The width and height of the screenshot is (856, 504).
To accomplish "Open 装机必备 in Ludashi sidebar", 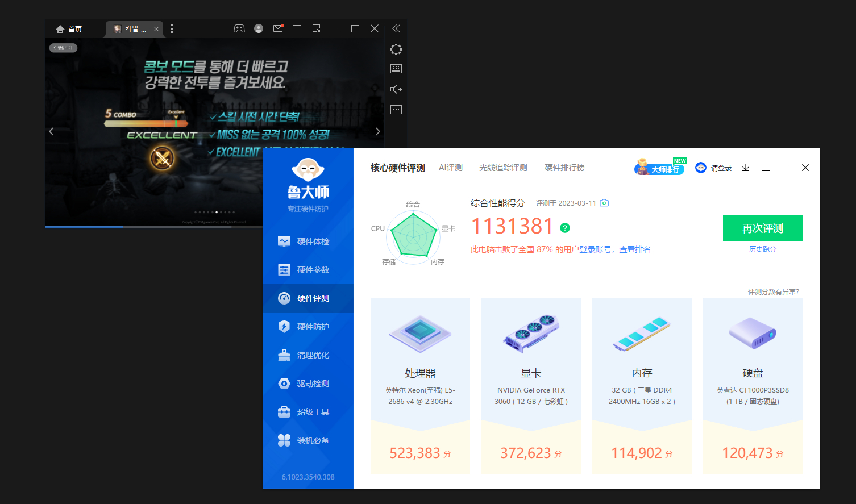I will [308, 440].
